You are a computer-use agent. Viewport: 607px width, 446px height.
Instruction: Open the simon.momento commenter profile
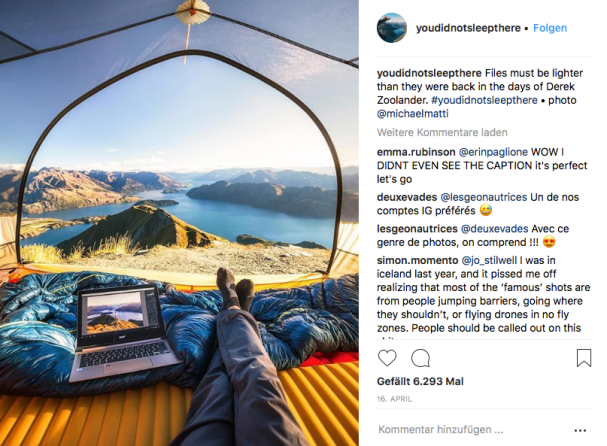(417, 261)
